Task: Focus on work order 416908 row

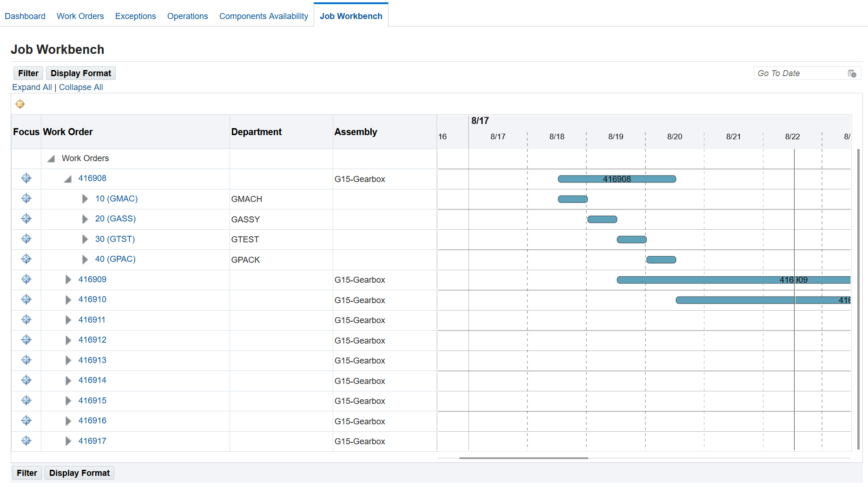Action: [26, 178]
